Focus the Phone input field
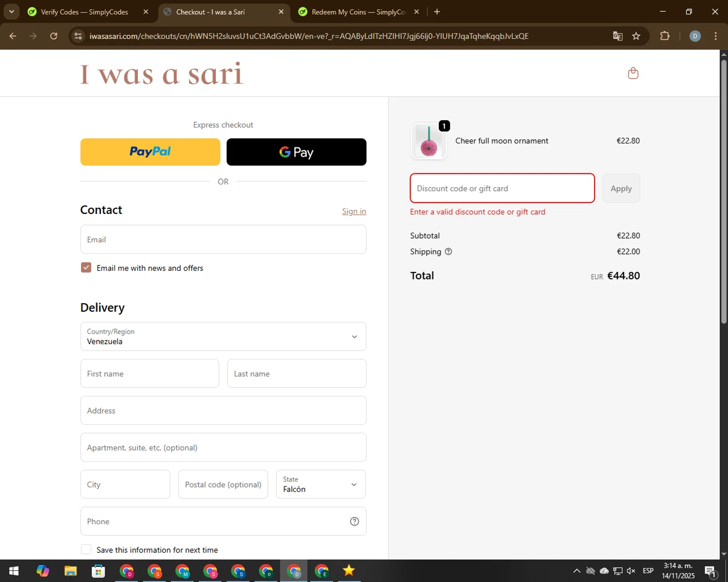The image size is (728, 582). (x=223, y=521)
